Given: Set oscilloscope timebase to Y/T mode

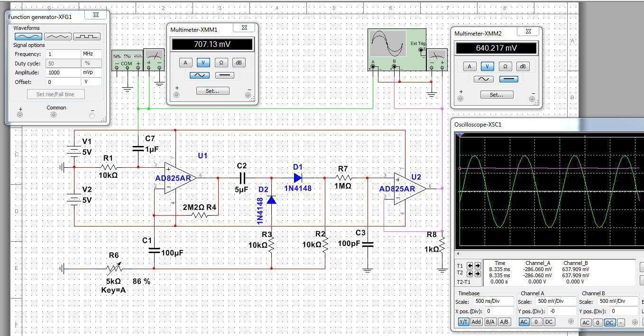Looking at the screenshot, I should [x=463, y=322].
